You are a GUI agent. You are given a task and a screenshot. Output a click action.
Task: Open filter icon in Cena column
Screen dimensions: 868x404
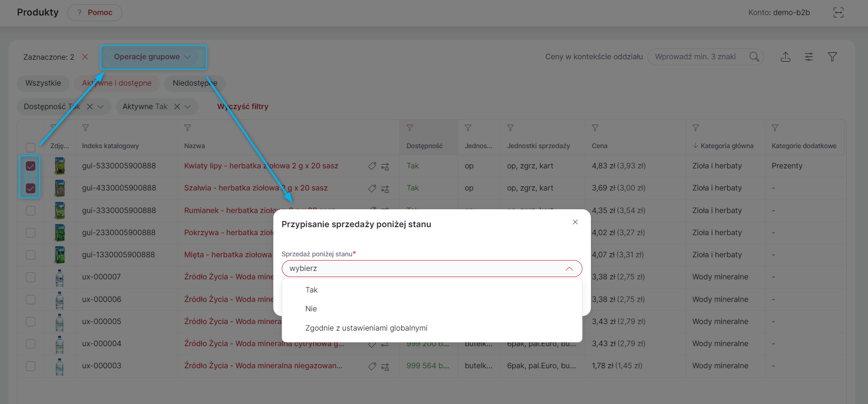click(x=595, y=128)
